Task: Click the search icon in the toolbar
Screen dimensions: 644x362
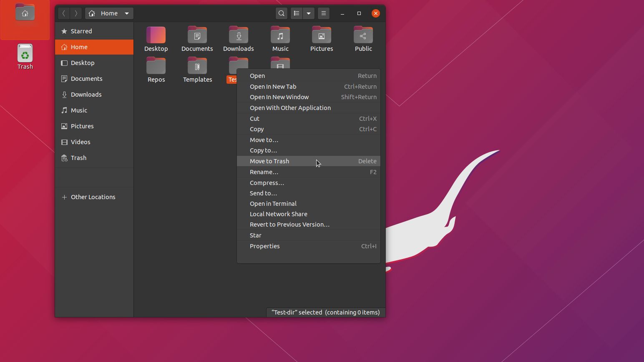Action: (281, 13)
